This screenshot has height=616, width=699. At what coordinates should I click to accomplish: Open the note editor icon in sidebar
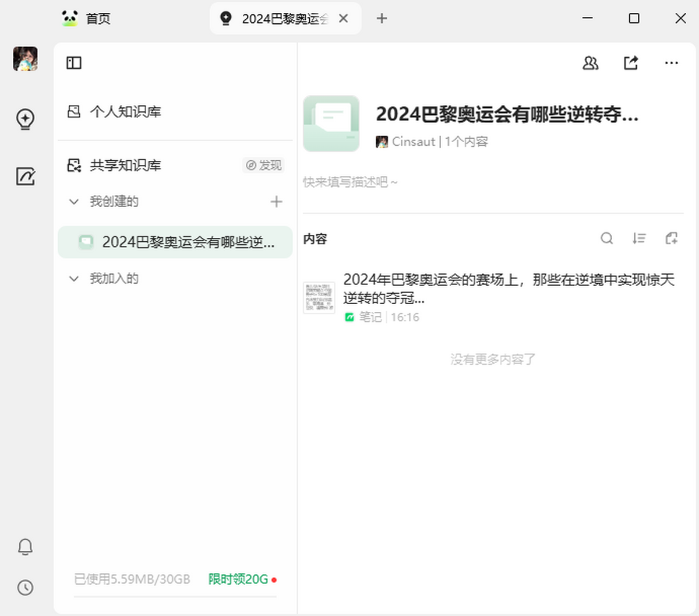click(25, 176)
